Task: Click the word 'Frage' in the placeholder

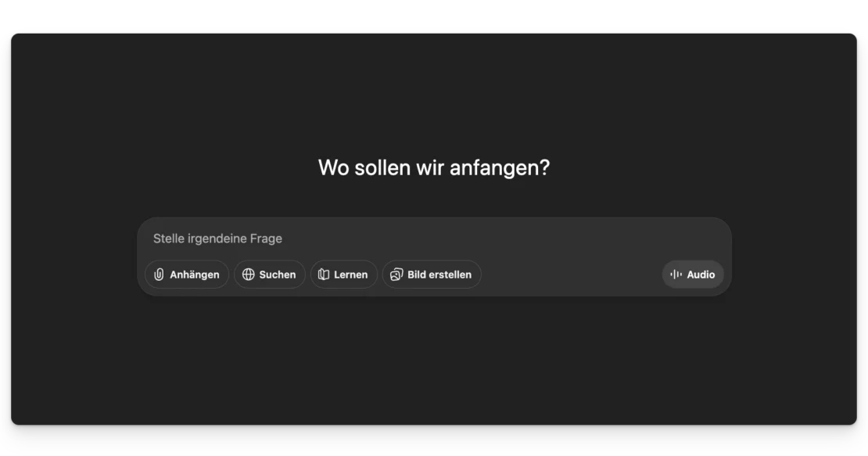Action: point(266,239)
